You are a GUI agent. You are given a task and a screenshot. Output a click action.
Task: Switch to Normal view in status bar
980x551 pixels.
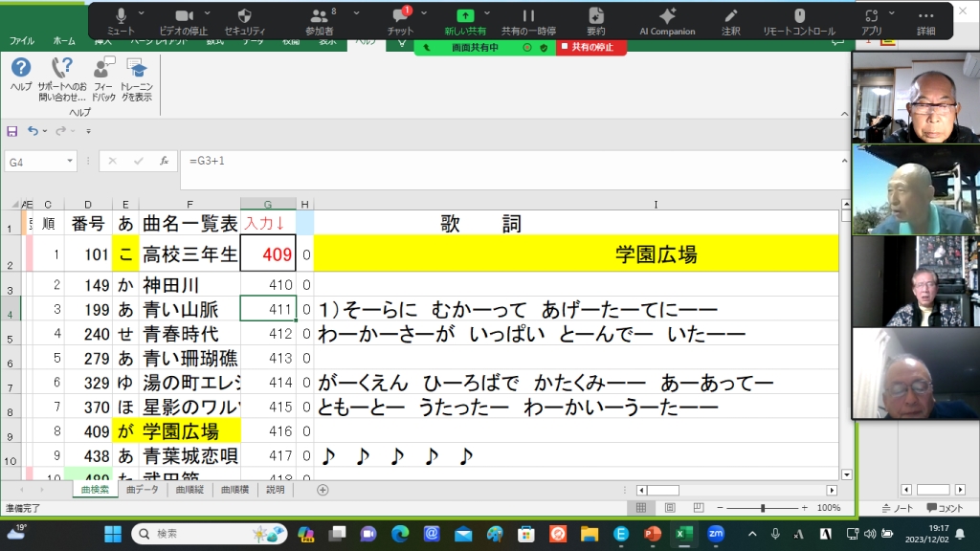tap(640, 508)
